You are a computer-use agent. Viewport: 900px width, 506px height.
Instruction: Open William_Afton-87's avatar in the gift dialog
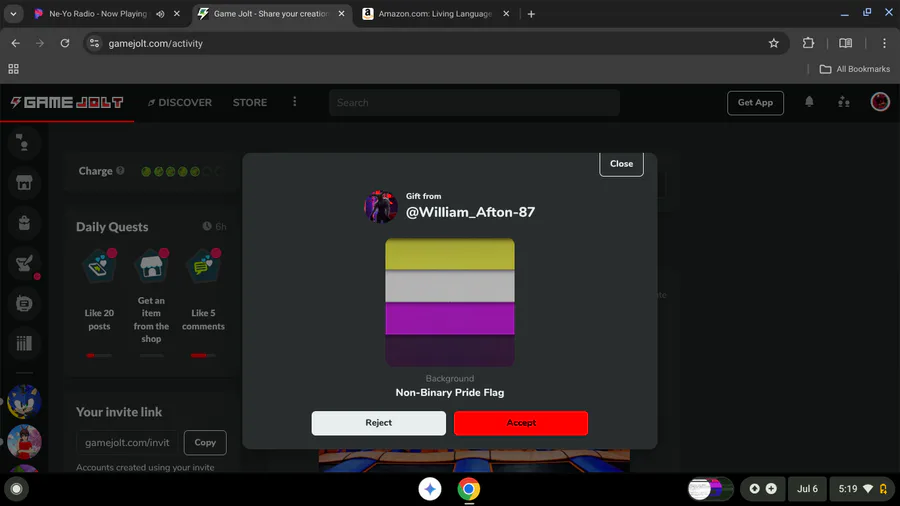(381, 207)
